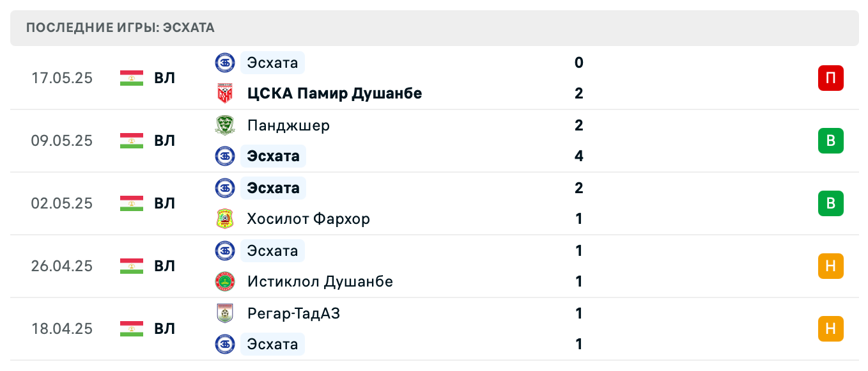Open the ЦСКА Памир Душанбе team link
Viewport: 868px width, 371px height.
(334, 93)
